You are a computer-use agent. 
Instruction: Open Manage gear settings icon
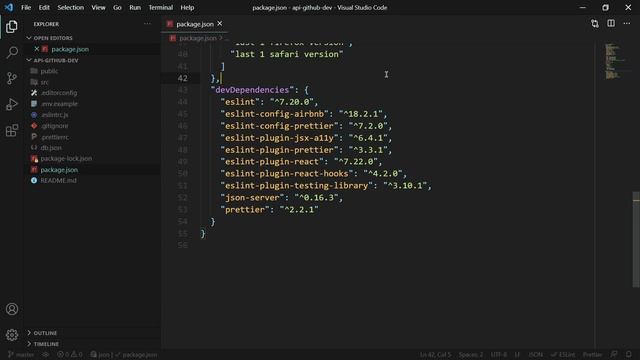point(12,335)
